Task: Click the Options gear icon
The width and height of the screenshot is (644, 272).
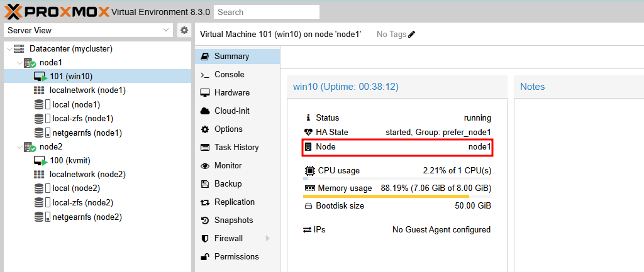Action: coord(205,129)
